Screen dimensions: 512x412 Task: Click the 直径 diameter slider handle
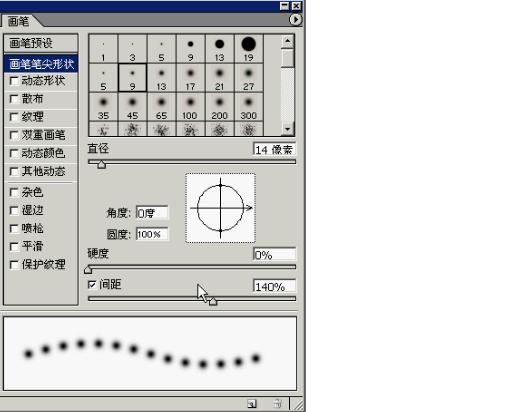point(101,164)
